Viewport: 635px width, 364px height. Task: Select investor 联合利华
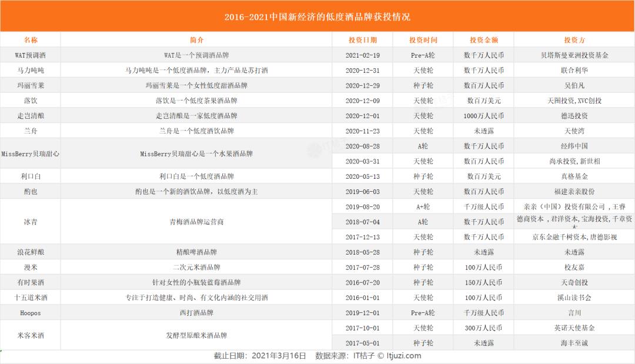[x=574, y=70]
